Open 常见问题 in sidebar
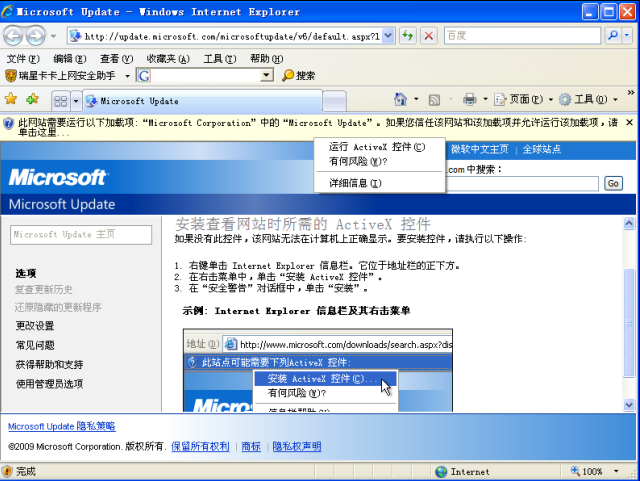The height and width of the screenshot is (481, 640). point(35,345)
